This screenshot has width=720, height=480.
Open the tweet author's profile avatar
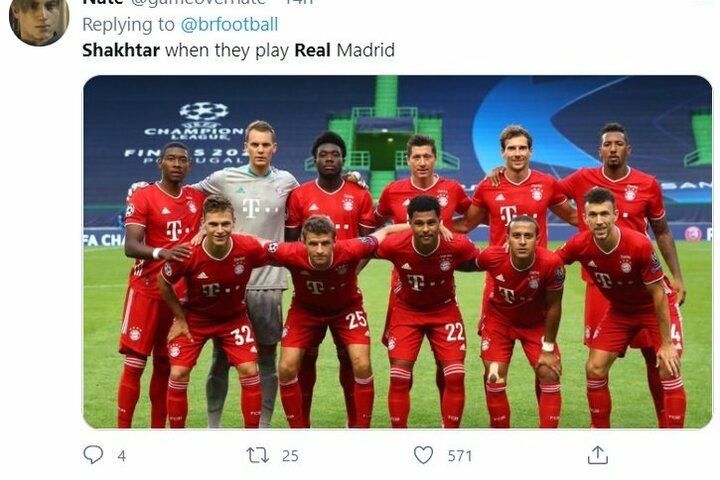point(39,21)
